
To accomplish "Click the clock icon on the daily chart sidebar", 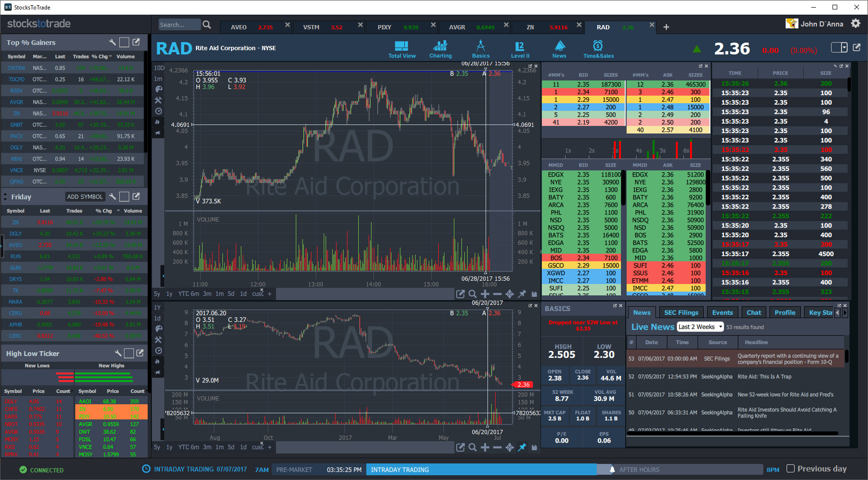I will click(x=159, y=351).
